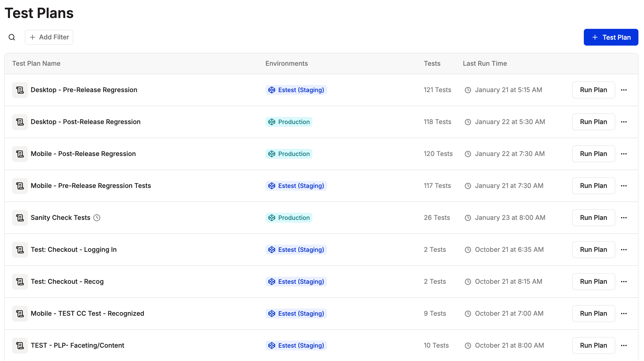Open Mobile - Post-Release Regression plan name
This screenshot has height=361, width=644.
click(83, 154)
